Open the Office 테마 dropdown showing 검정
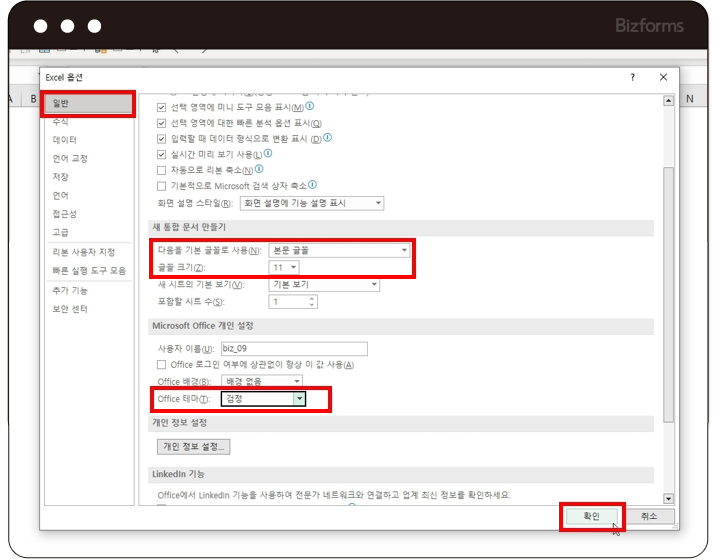The height and width of the screenshot is (560, 715). (x=264, y=399)
